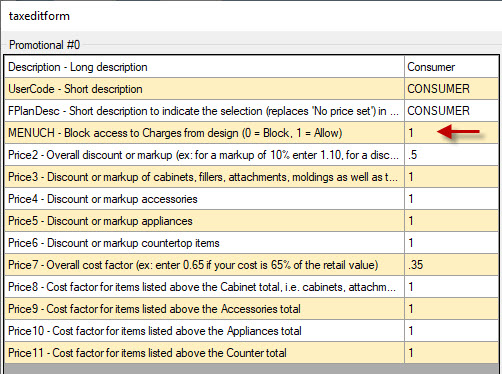502x374 pixels.
Task: Click the Price10 Appliances total value cell
Action: [x=451, y=331]
